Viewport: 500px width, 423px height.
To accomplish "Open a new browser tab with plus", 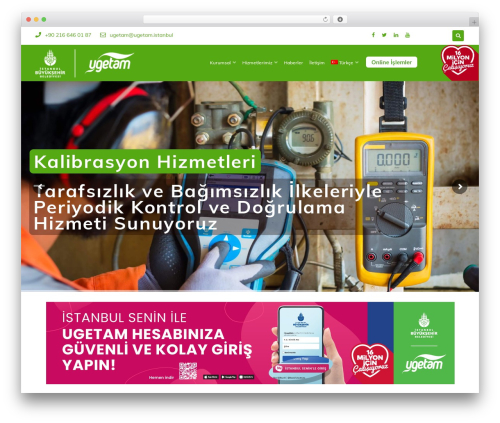I will pyautogui.click(x=474, y=22).
